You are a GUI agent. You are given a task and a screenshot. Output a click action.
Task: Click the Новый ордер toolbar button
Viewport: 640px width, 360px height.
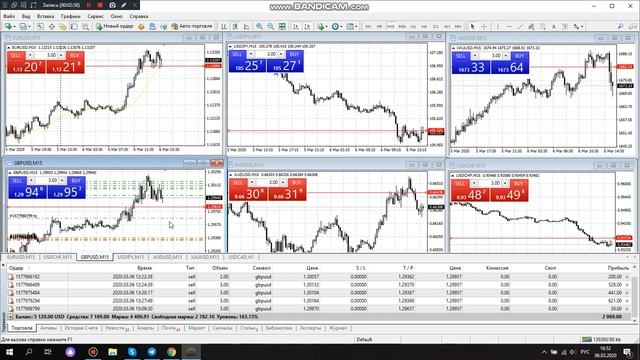[x=115, y=26]
